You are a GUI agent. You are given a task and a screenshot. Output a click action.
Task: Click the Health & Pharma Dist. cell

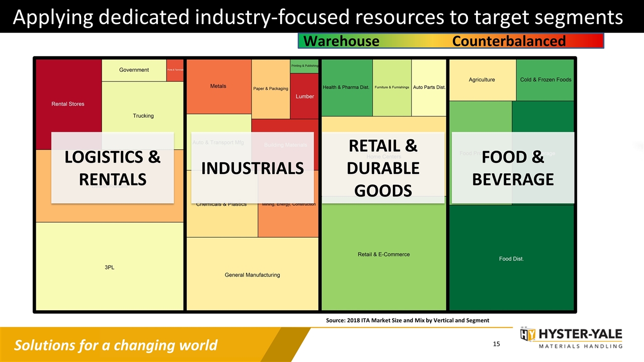point(346,87)
